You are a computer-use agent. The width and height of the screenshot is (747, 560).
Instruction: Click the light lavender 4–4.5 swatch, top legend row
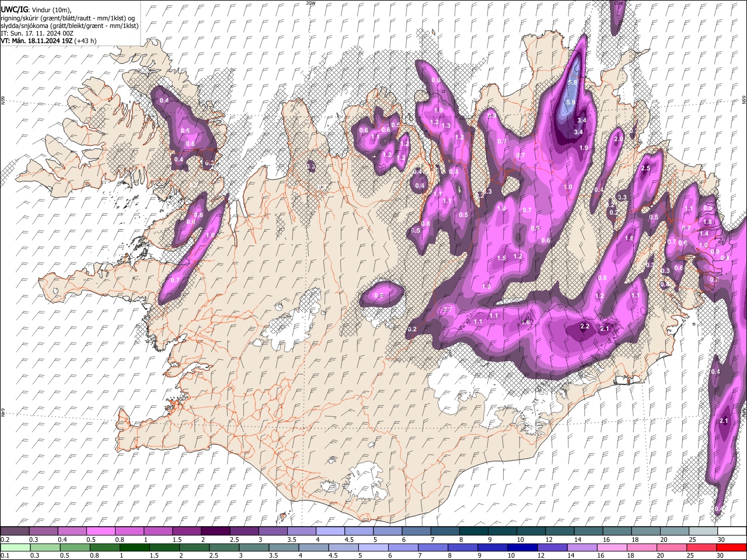click(x=330, y=531)
